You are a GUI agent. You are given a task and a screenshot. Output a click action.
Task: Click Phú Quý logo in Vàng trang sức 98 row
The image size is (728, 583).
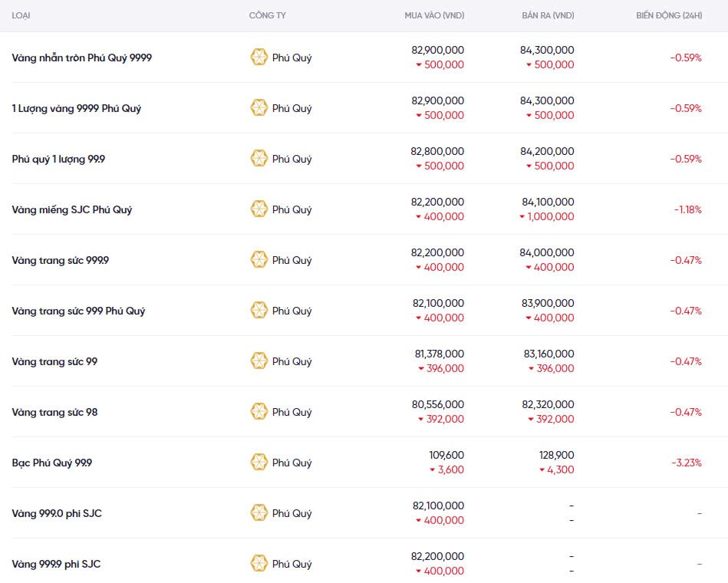(259, 412)
